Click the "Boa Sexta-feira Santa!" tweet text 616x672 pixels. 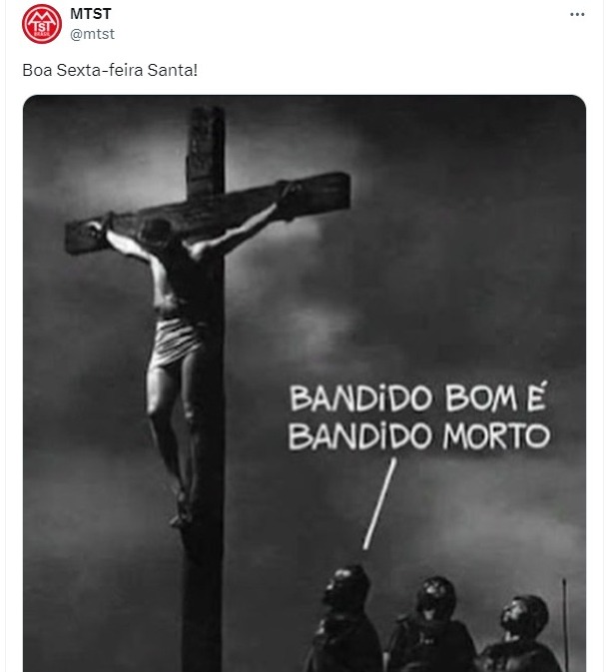[110, 70]
